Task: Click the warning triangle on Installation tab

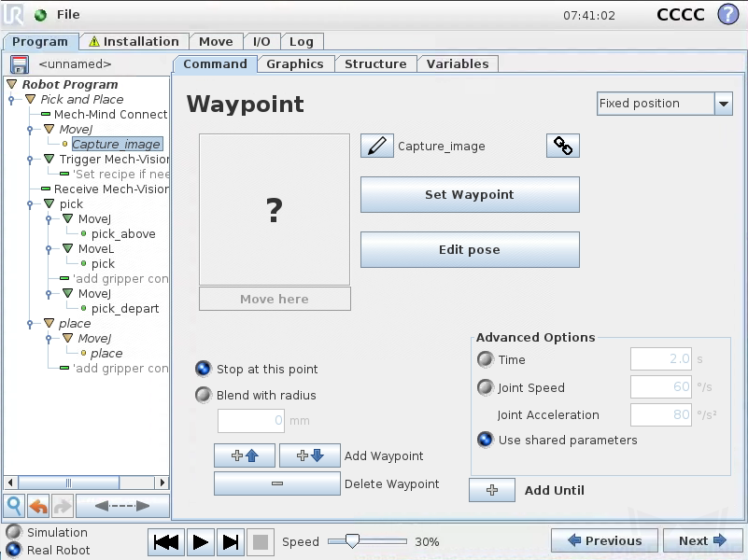Action: [94, 41]
